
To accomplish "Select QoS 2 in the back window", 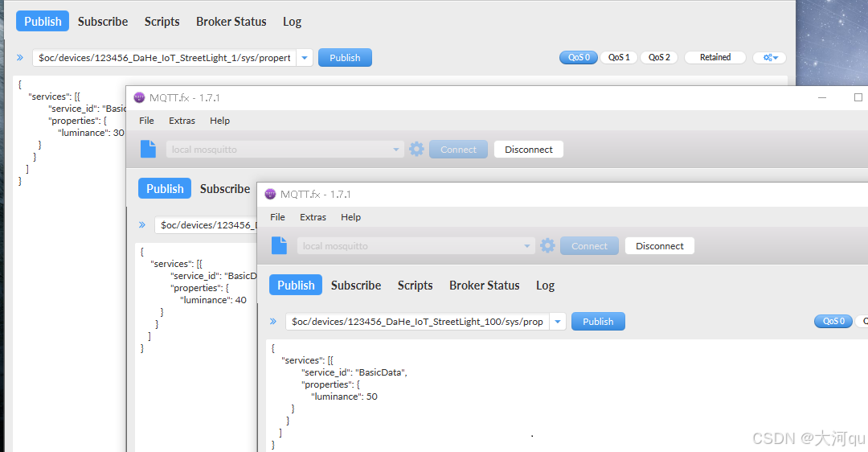I will coord(659,58).
